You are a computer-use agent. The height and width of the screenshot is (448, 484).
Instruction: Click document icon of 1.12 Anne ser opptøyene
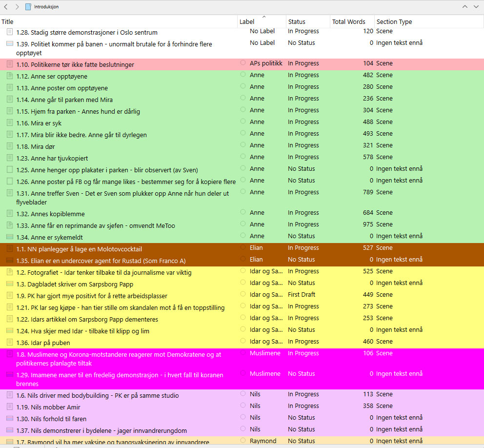click(x=10, y=76)
